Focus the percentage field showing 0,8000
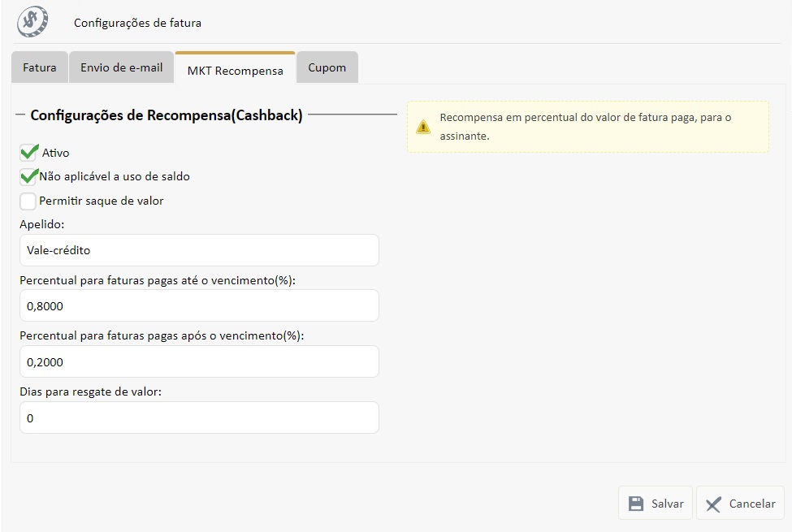 point(199,306)
